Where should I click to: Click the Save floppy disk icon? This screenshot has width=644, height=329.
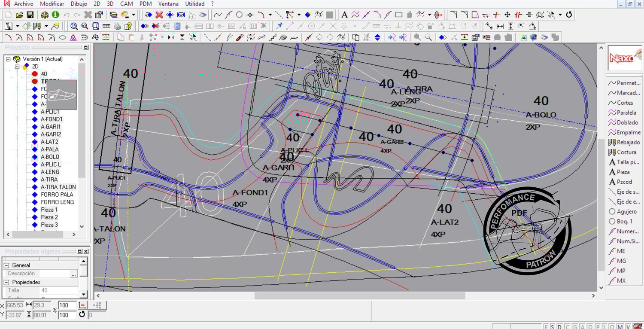[x=30, y=15]
